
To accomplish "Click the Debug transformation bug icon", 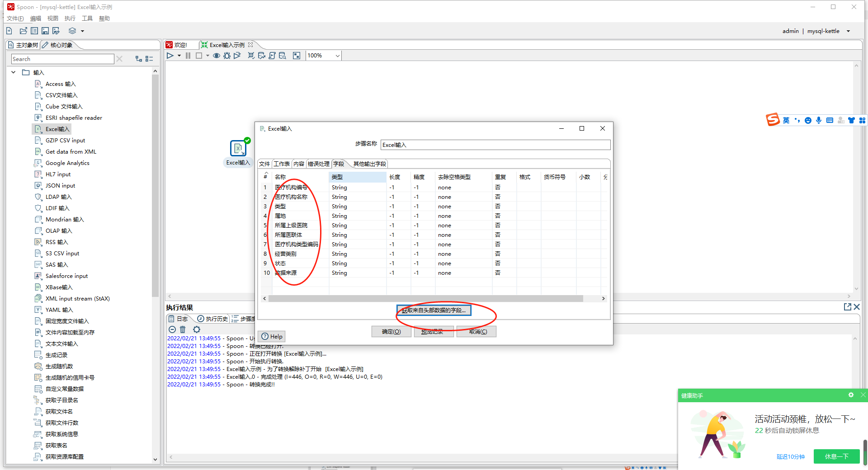I will [227, 56].
